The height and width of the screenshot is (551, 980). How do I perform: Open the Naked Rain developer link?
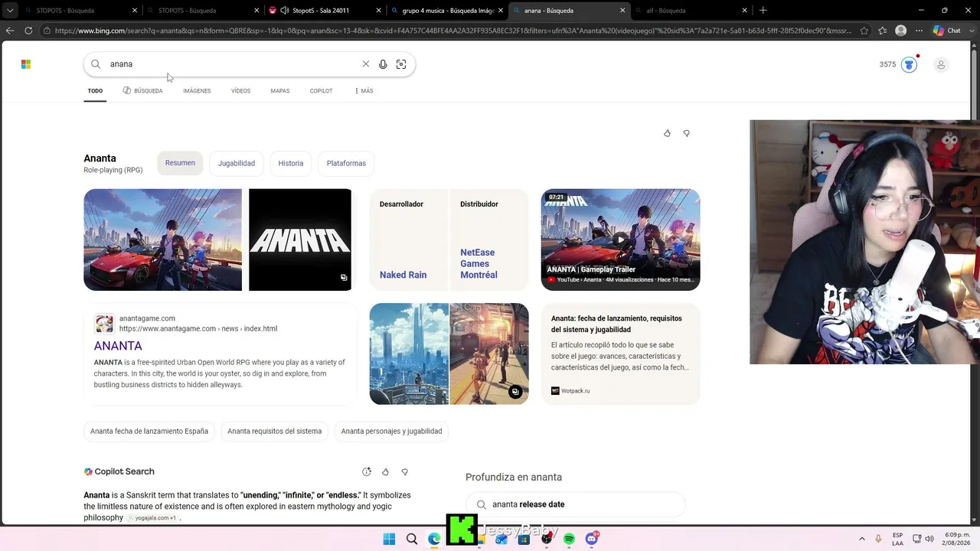click(403, 275)
